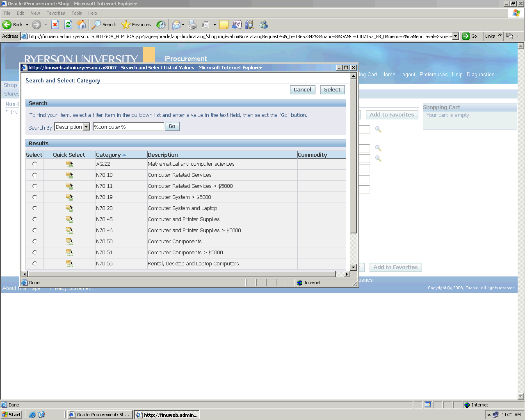This screenshot has width=525, height=420.
Task: Click the %computer% search text field
Action: click(128, 127)
